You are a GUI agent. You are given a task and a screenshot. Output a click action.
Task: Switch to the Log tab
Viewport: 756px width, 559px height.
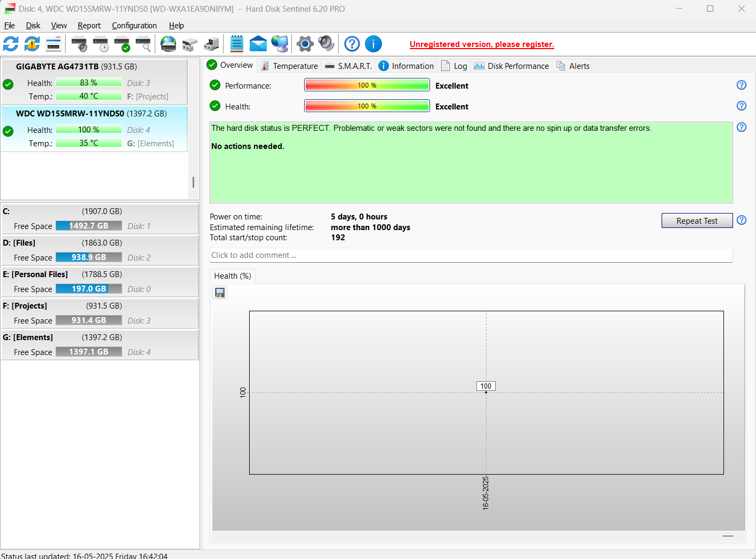454,66
